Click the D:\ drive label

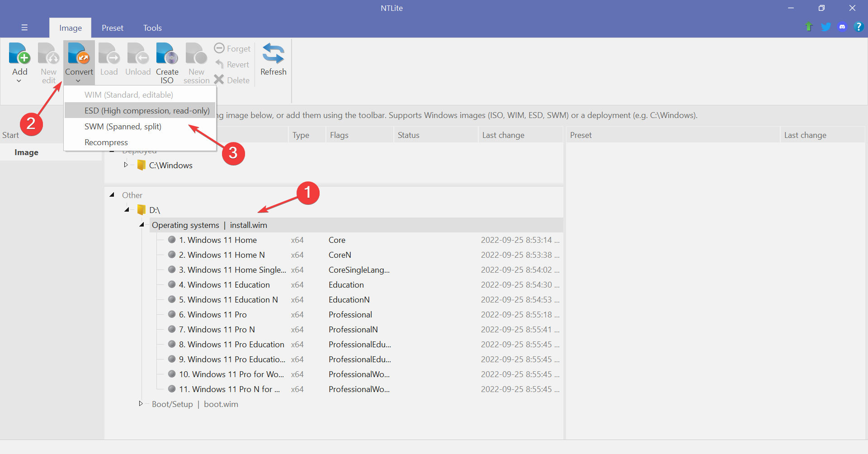[x=155, y=210]
